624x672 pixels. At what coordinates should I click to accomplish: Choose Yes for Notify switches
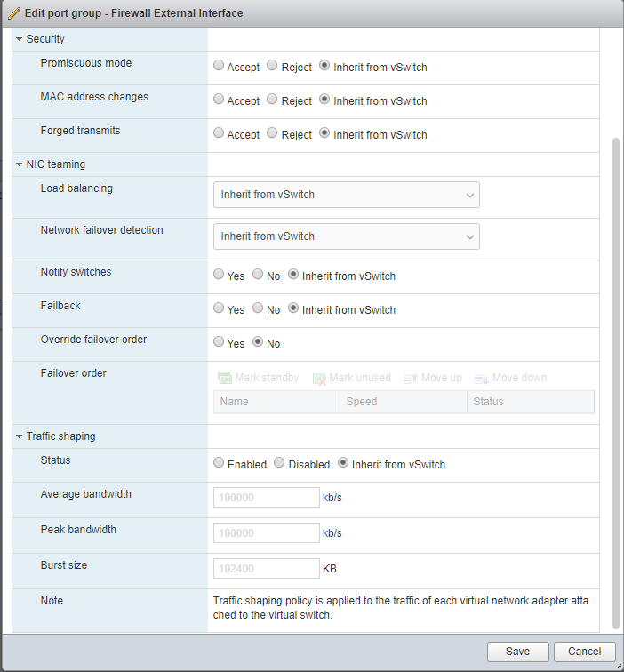click(219, 275)
